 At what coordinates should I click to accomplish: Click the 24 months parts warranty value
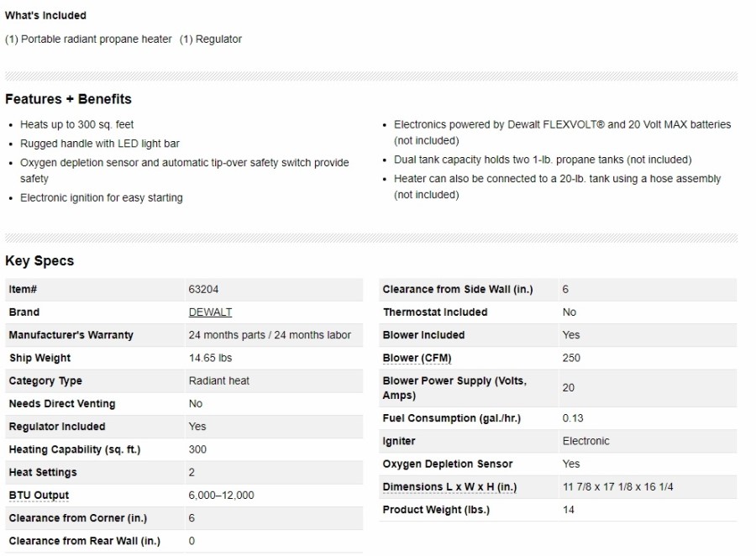270,335
